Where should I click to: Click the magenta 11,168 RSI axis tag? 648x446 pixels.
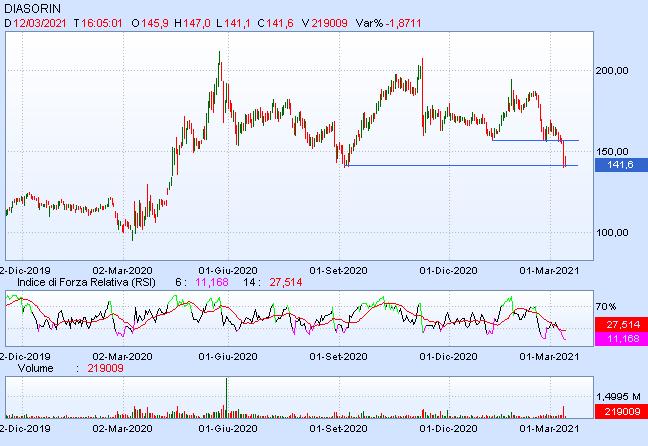coord(621,339)
